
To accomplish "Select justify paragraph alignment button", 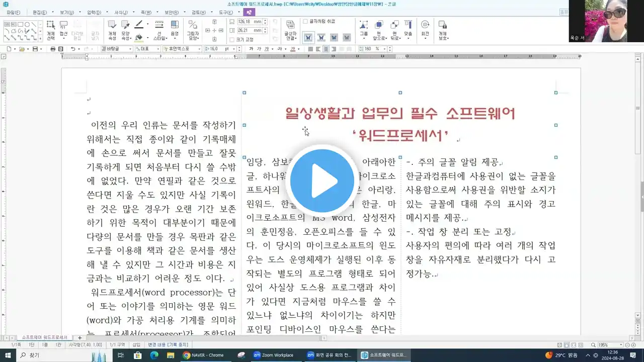I will pyautogui.click(x=311, y=49).
